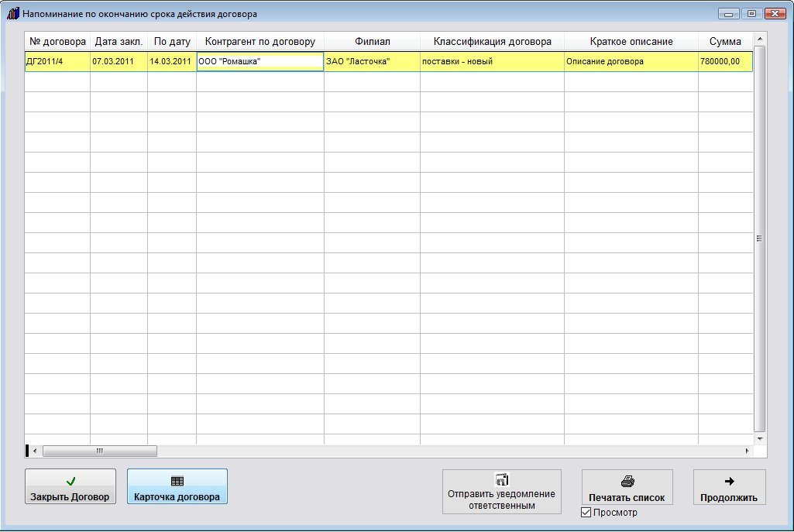The height and width of the screenshot is (532, 794).
Task: Click the № договора column header
Action: (57, 41)
